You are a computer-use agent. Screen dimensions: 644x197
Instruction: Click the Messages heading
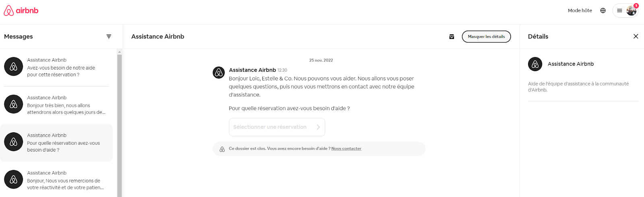click(x=19, y=37)
